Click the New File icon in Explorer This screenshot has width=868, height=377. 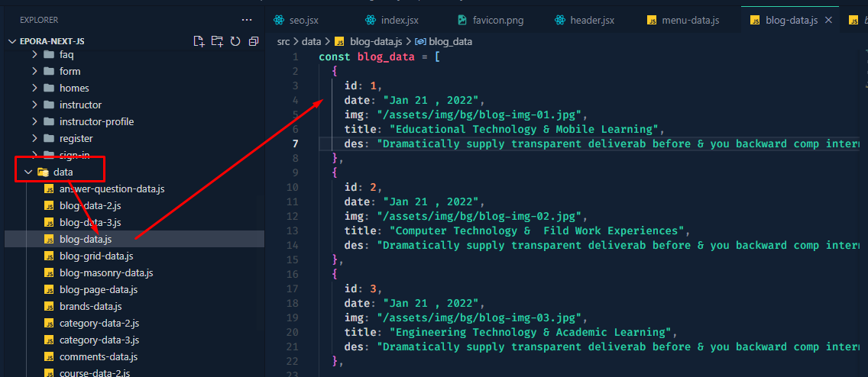199,41
